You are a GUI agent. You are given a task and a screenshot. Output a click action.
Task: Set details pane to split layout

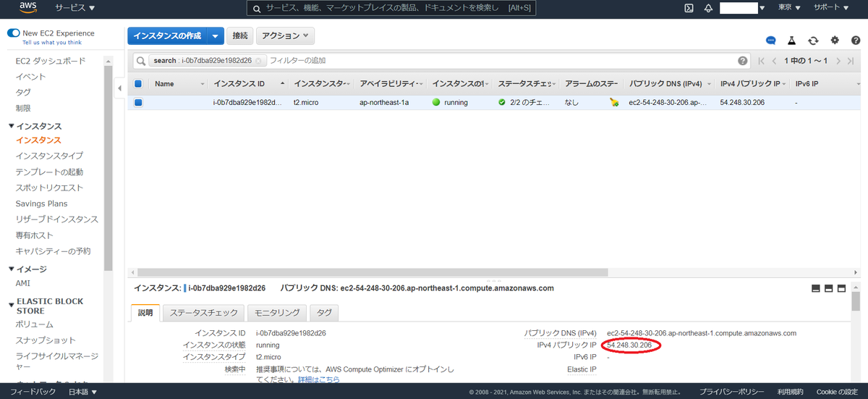pos(829,288)
